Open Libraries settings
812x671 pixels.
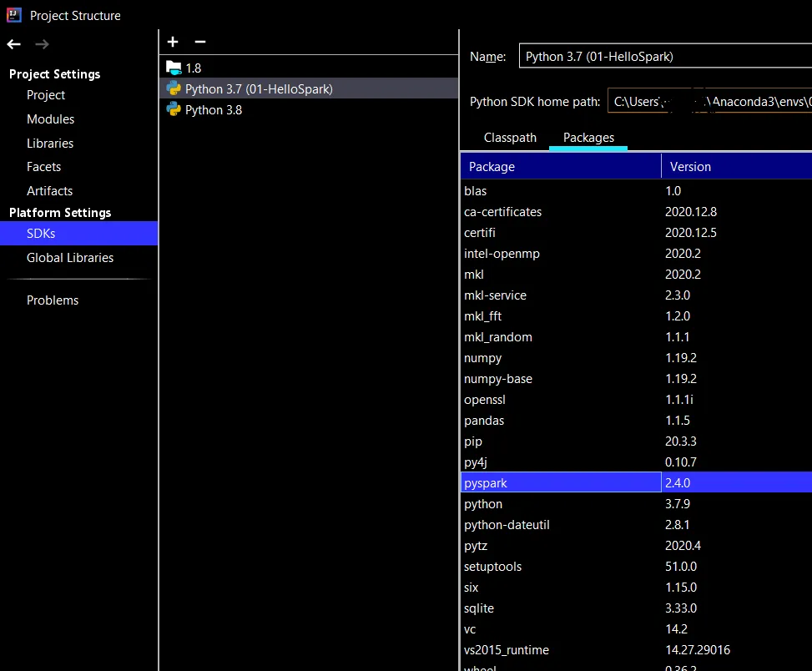(x=50, y=144)
